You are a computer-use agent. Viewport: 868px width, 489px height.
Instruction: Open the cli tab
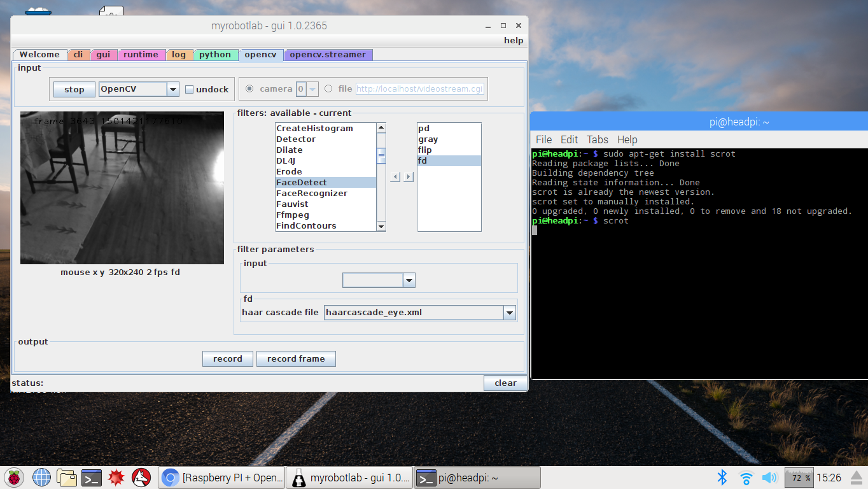[x=78, y=55]
